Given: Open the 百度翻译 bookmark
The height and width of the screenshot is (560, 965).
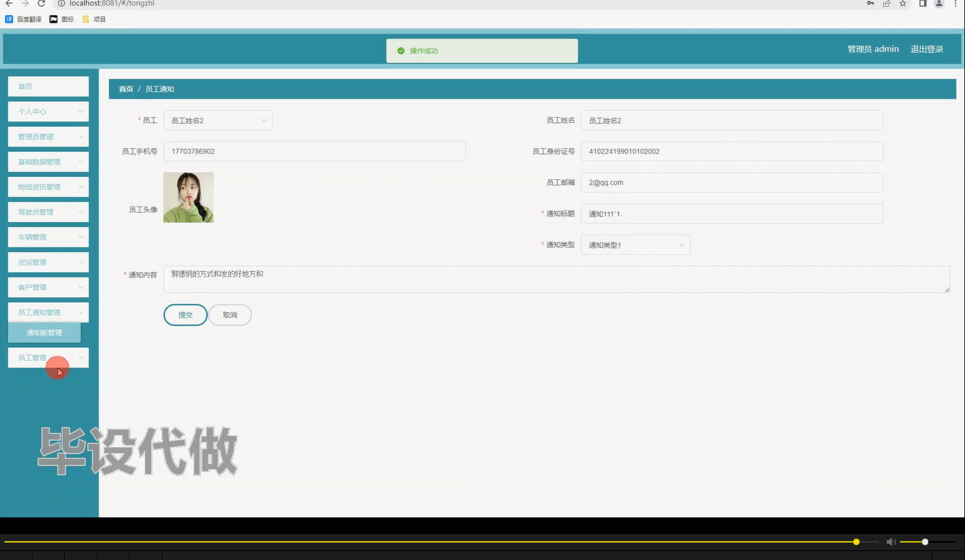Looking at the screenshot, I should [x=24, y=19].
